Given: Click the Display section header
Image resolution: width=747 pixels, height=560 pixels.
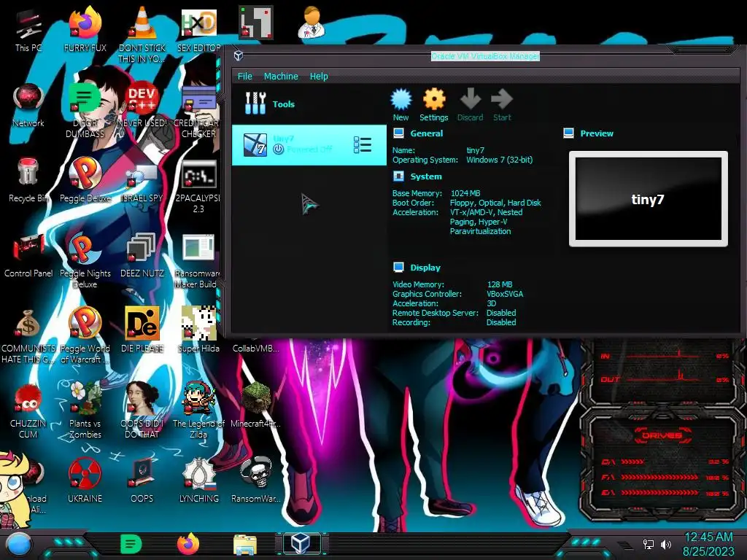Looking at the screenshot, I should (x=425, y=268).
